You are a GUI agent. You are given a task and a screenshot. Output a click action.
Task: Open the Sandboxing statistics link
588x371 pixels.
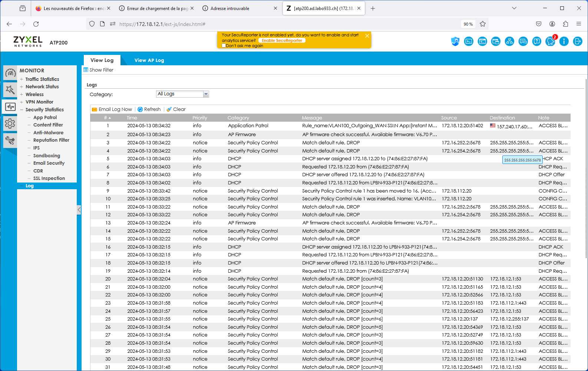pyautogui.click(x=46, y=156)
